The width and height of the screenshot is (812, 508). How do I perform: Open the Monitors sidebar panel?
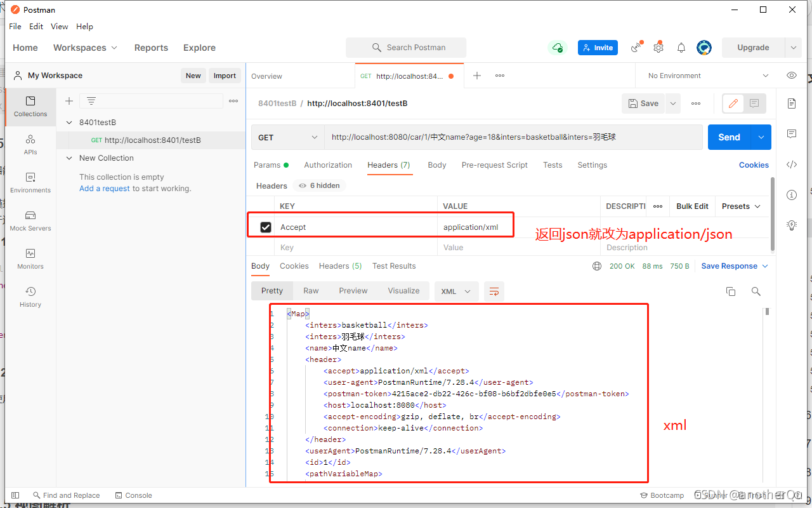pos(30,258)
